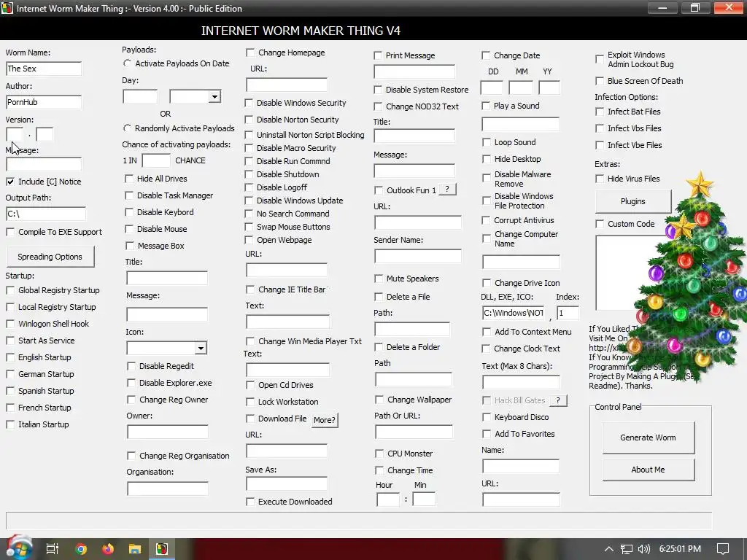
Task: Tick the Change Wallpaper checkbox
Action: tap(379, 400)
